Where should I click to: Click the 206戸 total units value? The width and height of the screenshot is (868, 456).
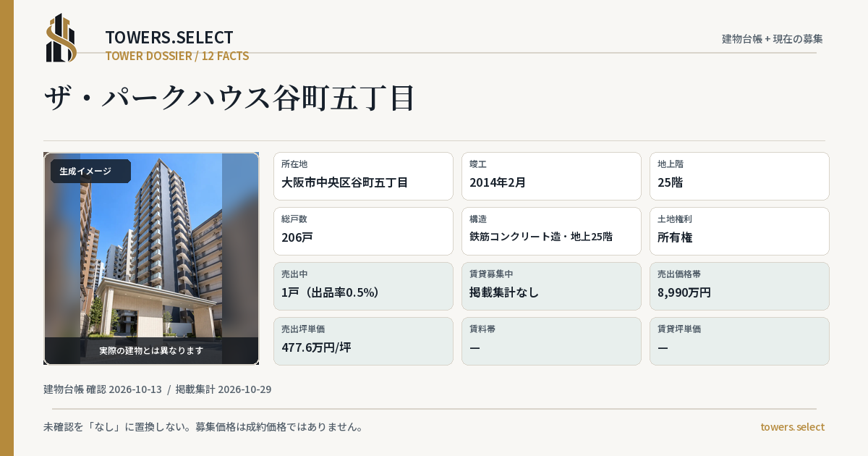[x=297, y=237]
